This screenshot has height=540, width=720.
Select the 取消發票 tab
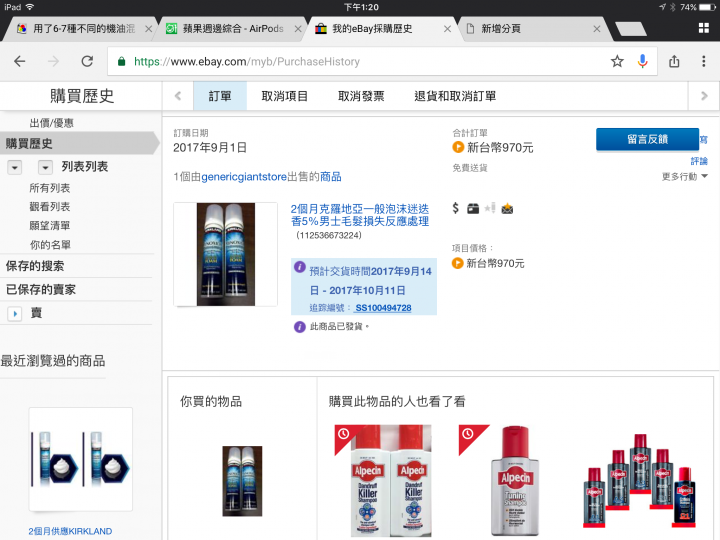point(361,96)
